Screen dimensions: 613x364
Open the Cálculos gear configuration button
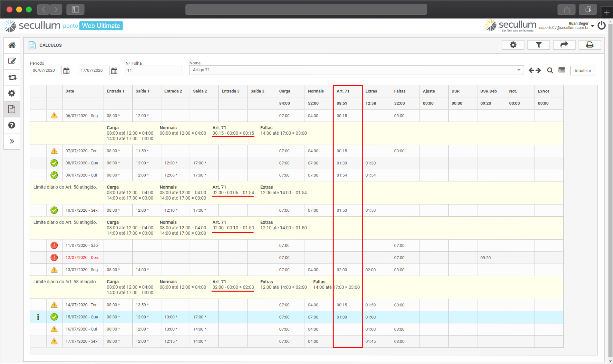pos(513,45)
